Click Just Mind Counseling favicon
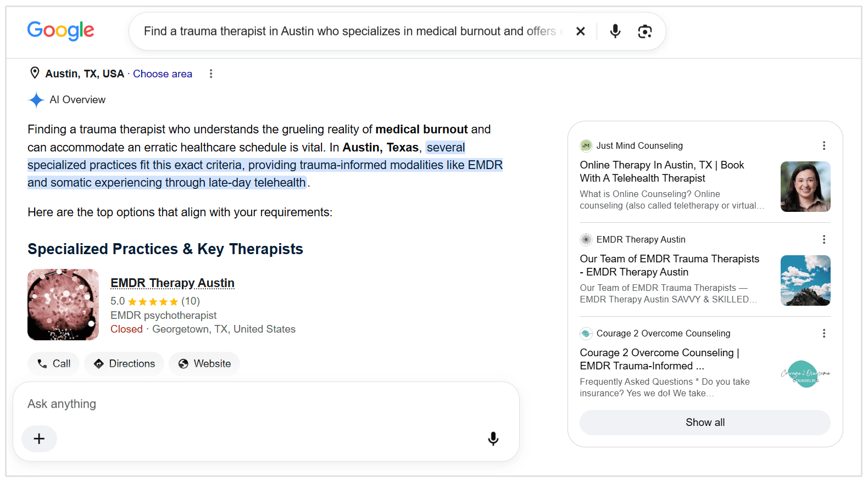The height and width of the screenshot is (483, 868). tap(586, 145)
